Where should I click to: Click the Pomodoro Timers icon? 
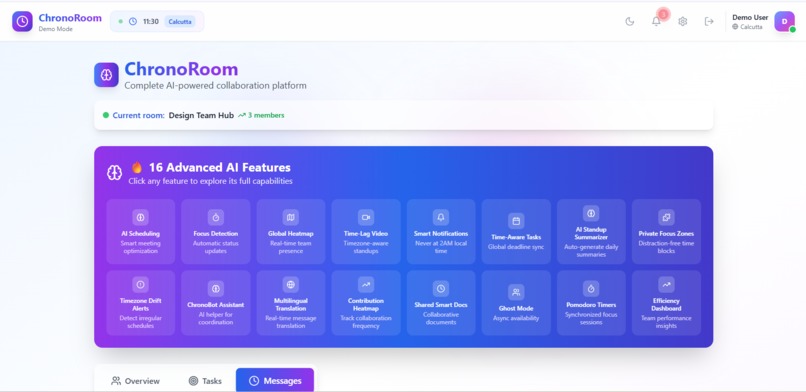click(x=591, y=288)
